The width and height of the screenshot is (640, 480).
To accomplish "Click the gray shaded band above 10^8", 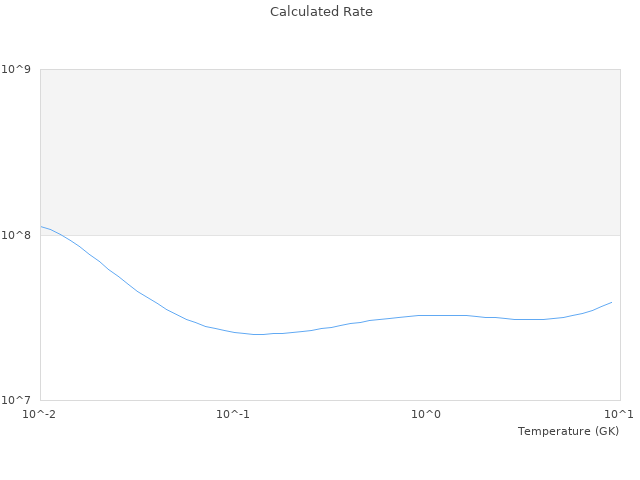I will click(x=330, y=152).
